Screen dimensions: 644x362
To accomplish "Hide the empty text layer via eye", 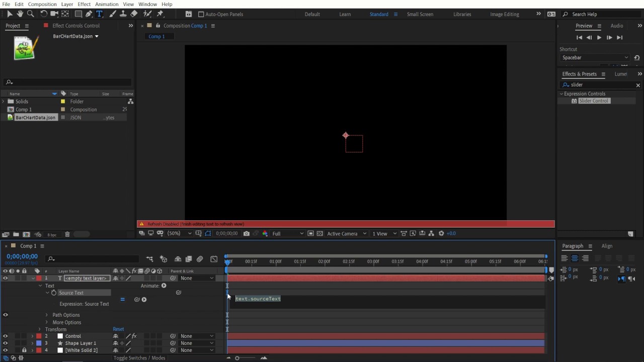I will [6, 278].
